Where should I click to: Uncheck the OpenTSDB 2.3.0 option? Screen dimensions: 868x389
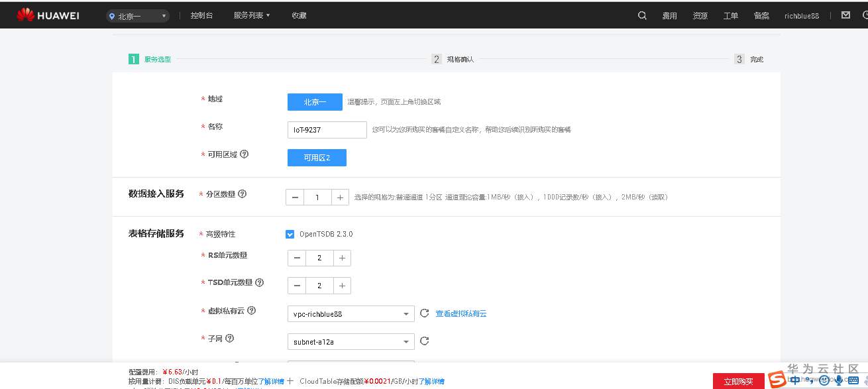[x=290, y=233]
